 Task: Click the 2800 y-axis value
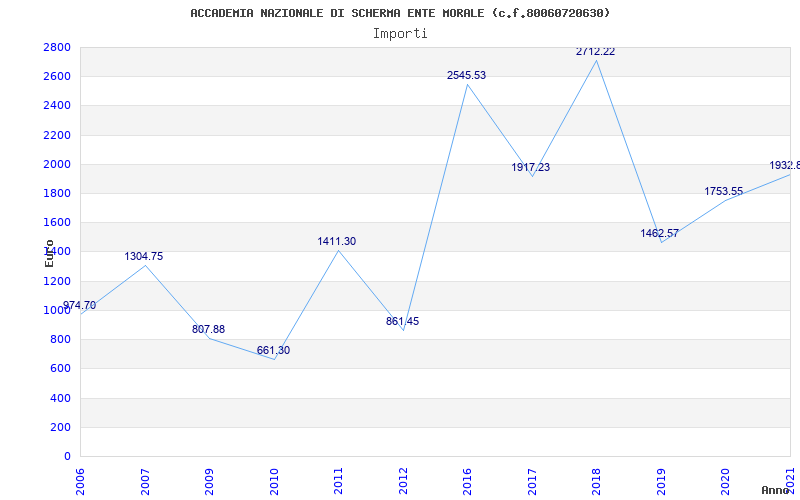(57, 47)
